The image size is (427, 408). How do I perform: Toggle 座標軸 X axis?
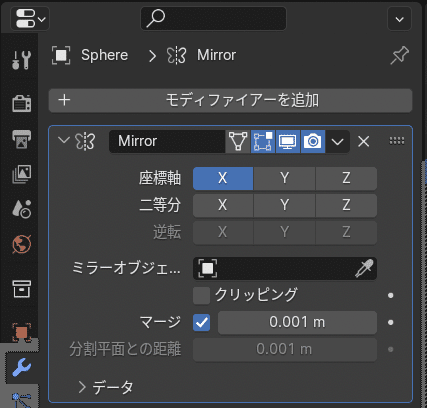223,178
